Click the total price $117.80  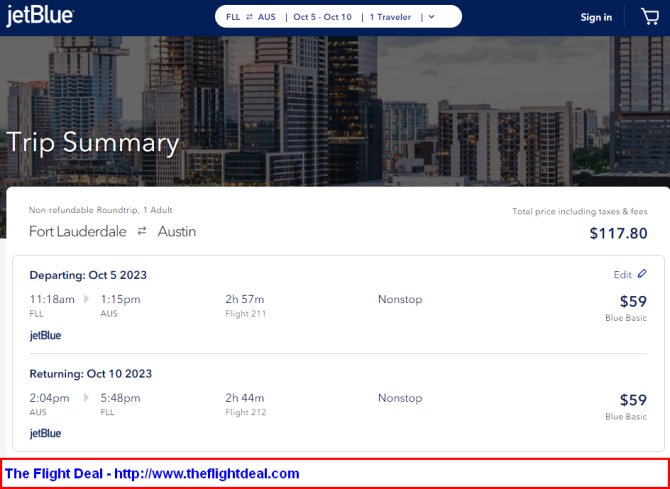coord(618,233)
